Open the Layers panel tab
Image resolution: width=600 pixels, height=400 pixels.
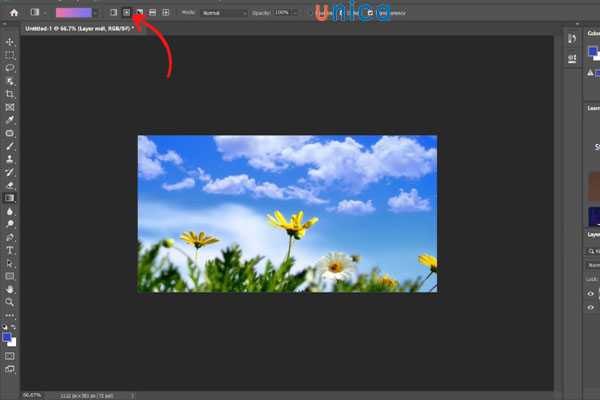(592, 234)
